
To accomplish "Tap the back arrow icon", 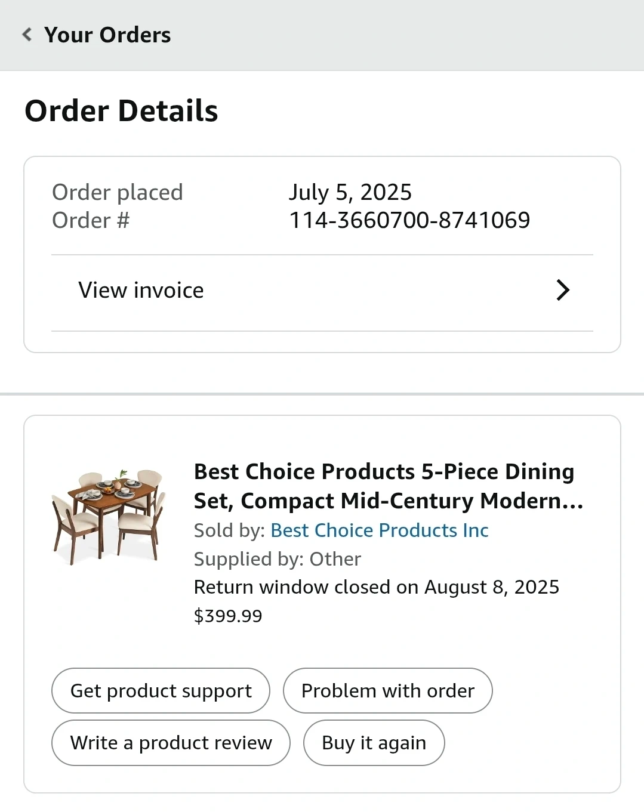I will coord(27,35).
